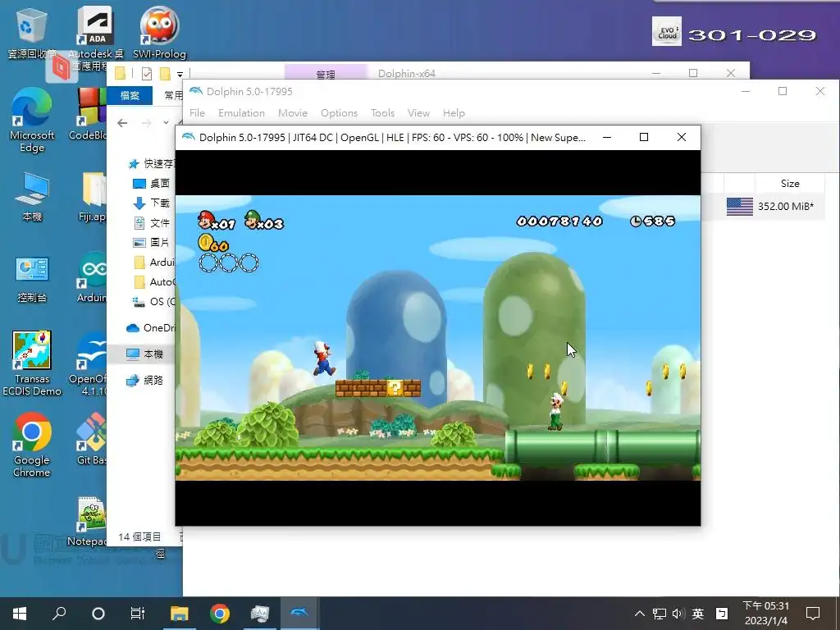Open Dolphin Help menu
This screenshot has width=840, height=630.
[454, 113]
